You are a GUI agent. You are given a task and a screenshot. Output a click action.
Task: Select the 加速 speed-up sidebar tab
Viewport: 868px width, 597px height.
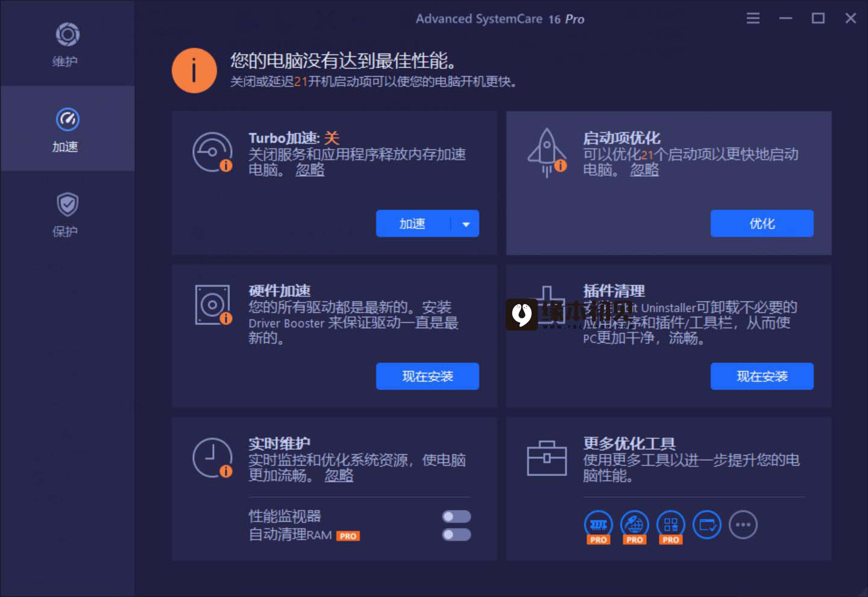coord(66,128)
